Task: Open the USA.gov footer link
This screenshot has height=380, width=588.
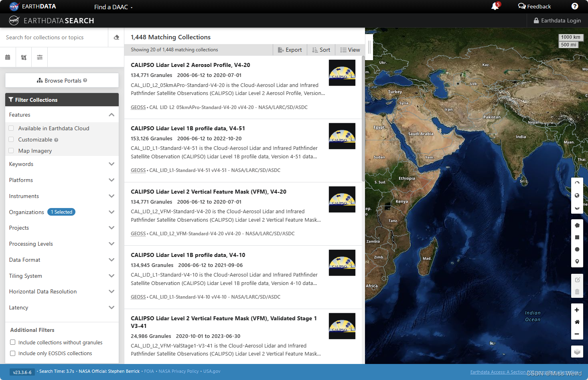Action: click(x=212, y=371)
